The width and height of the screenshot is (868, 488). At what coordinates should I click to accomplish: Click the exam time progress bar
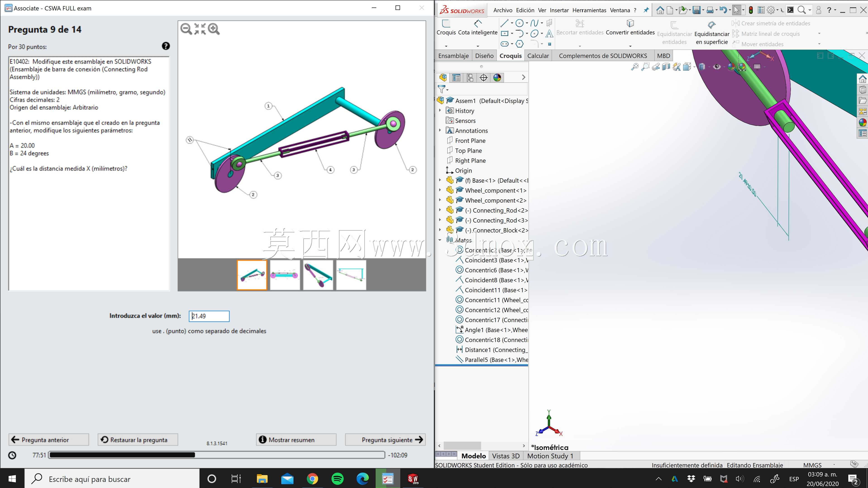tap(217, 455)
